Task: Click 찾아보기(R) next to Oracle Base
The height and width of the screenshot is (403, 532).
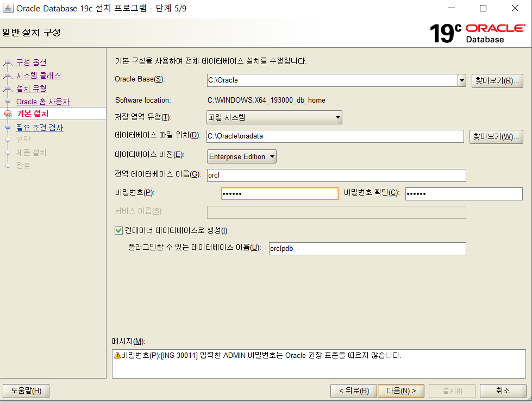Action: [497, 81]
